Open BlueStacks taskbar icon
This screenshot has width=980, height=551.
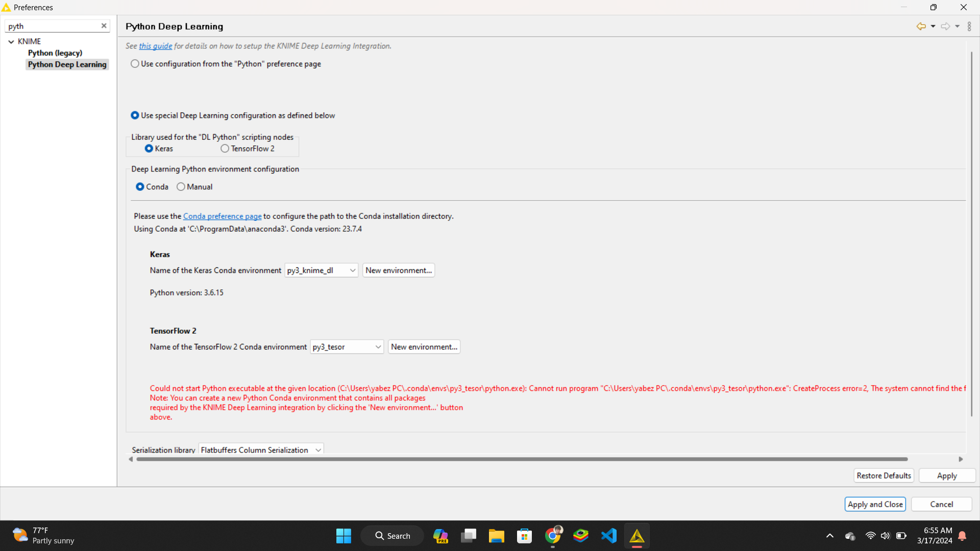pyautogui.click(x=581, y=536)
